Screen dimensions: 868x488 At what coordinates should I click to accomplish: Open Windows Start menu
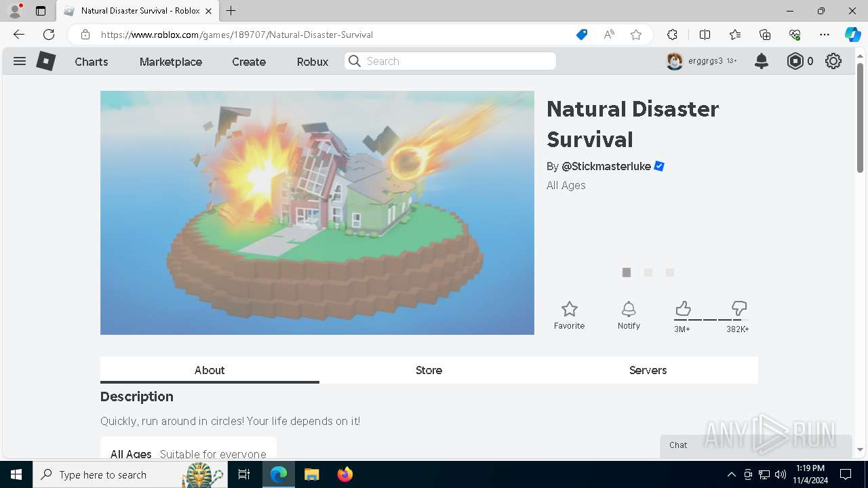coord(16,474)
